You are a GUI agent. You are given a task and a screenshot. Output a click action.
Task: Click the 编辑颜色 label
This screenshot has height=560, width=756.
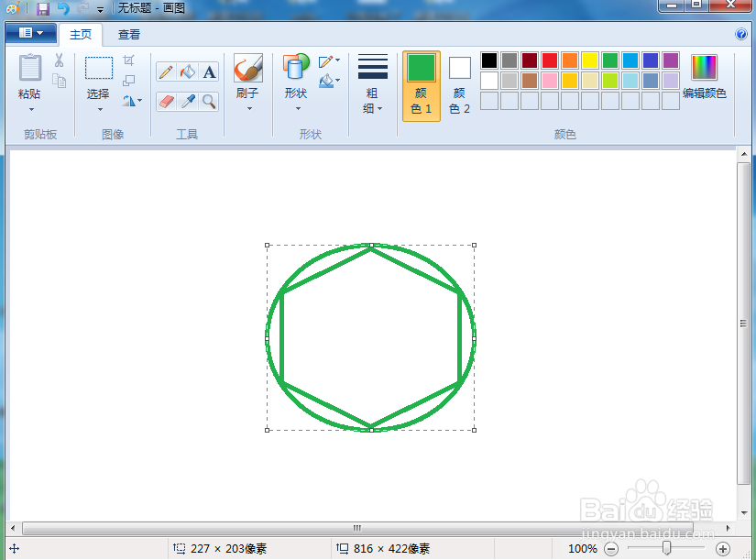(x=705, y=93)
